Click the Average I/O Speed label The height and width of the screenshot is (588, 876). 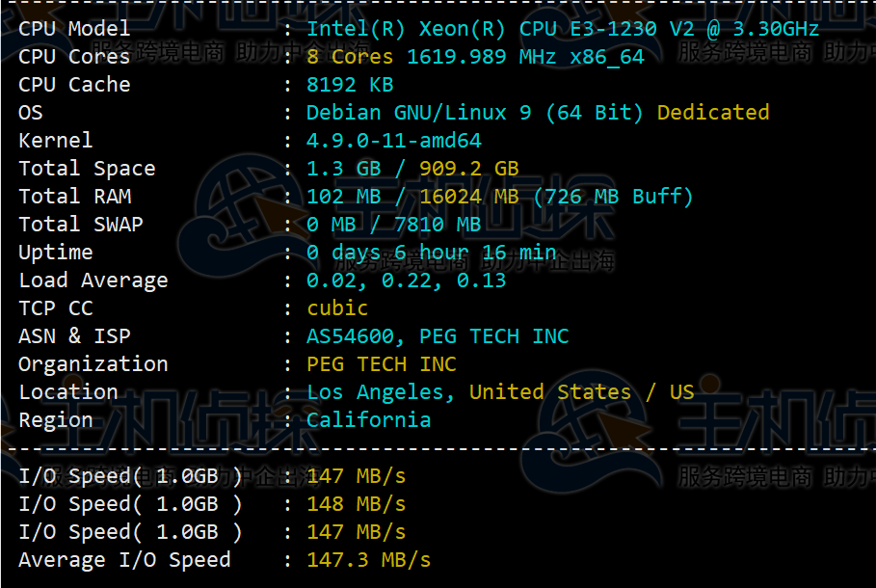tap(124, 560)
